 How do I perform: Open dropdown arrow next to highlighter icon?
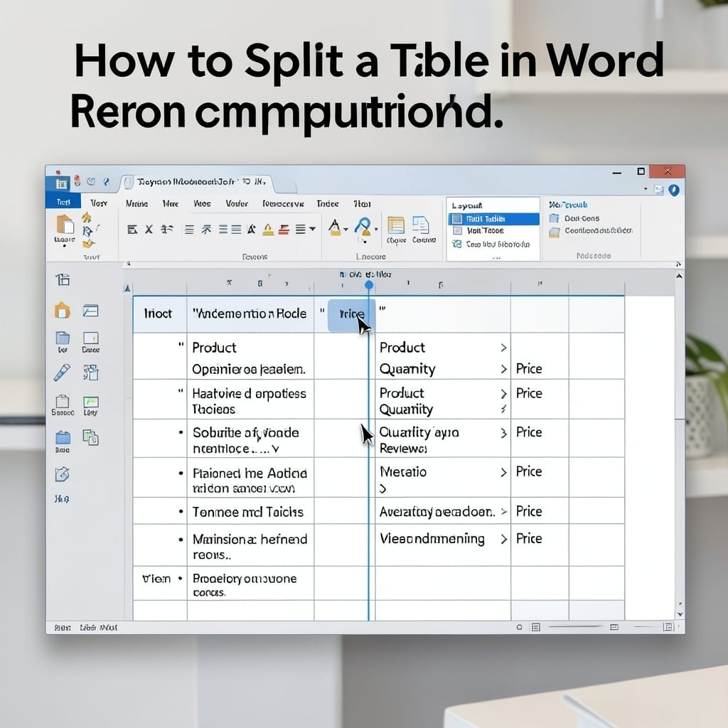tap(376, 230)
